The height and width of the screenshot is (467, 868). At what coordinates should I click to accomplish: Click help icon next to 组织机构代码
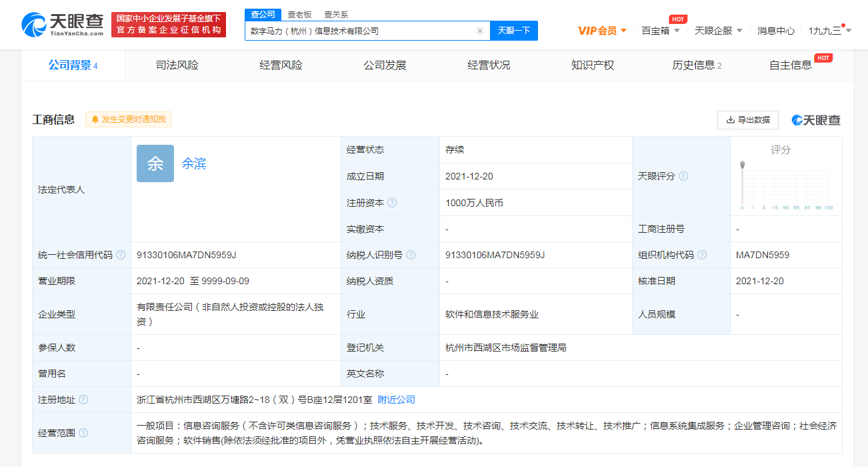click(702, 255)
